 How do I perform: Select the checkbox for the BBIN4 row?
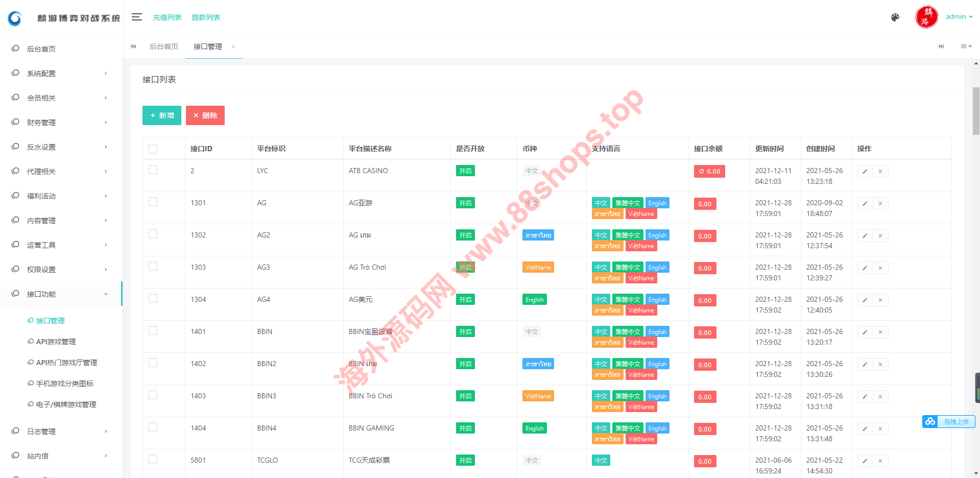pos(153,427)
